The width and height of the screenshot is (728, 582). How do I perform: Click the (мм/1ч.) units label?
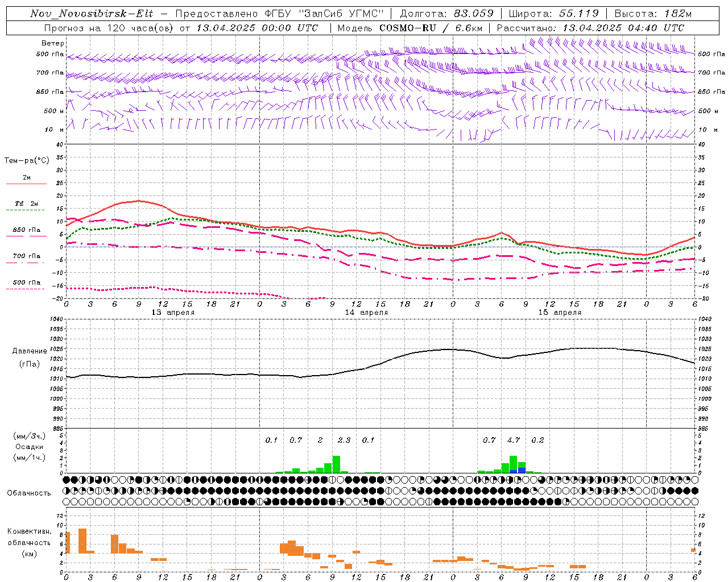point(30,458)
